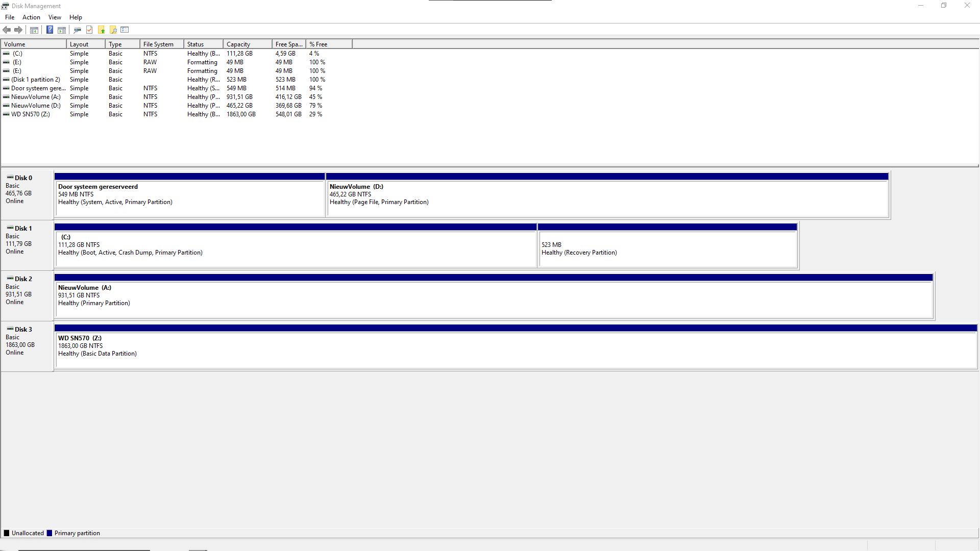The height and width of the screenshot is (551, 980).
Task: Click the Forward arrow toolbar icon
Action: (18, 30)
